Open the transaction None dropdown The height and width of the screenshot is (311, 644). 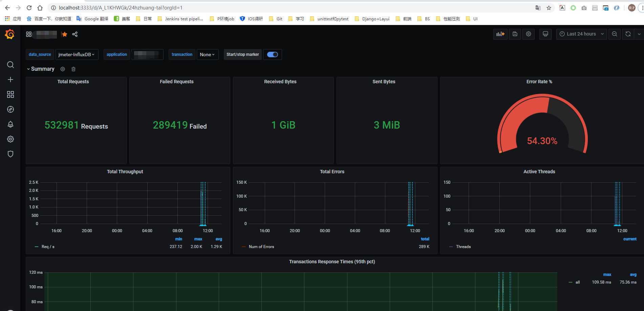point(207,54)
